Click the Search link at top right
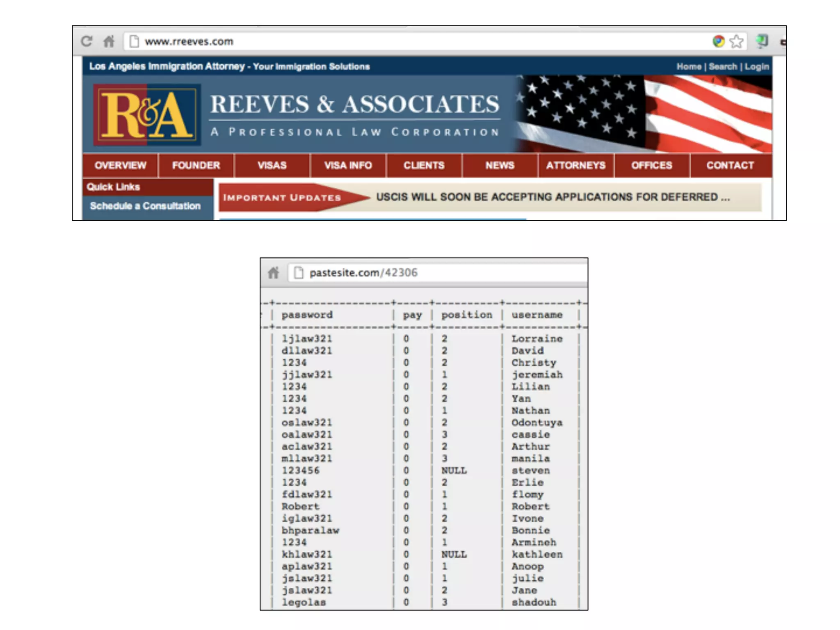 pyautogui.click(x=723, y=66)
